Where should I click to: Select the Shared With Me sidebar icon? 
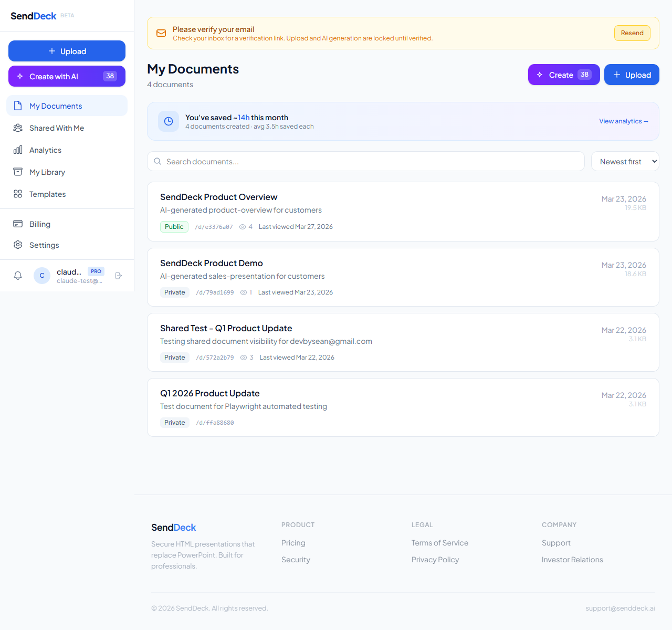18,128
